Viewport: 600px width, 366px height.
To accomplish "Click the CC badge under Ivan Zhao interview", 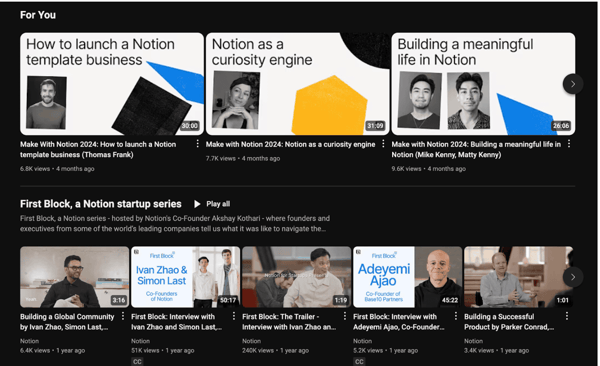I will [x=137, y=361].
